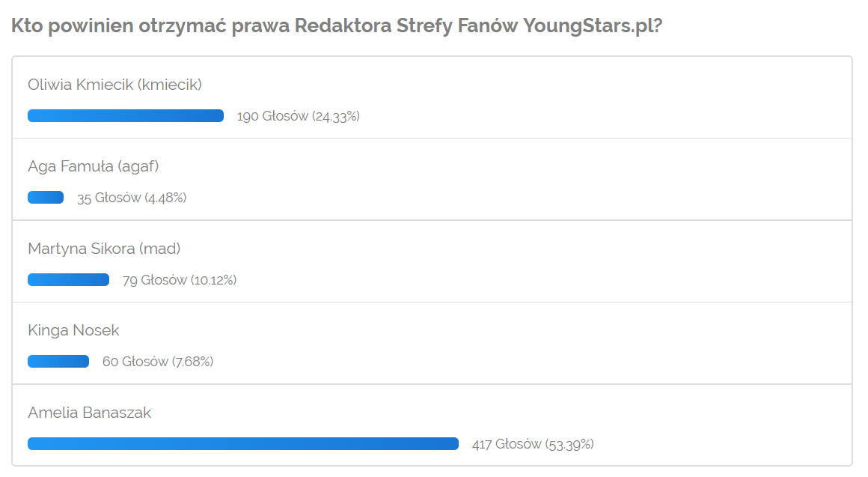Select the Martyna Sikora (mad) option
This screenshot has width=868, height=477.
[104, 249]
